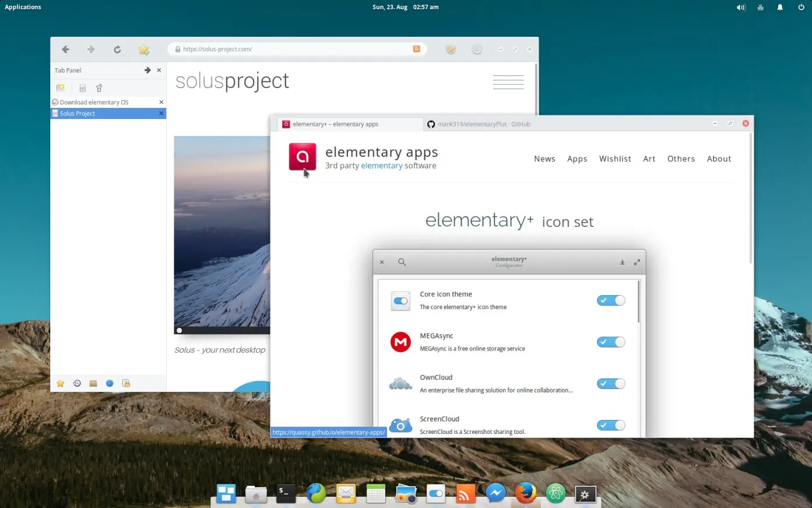This screenshot has height=508, width=812.
Task: Launch Firefox from the dock
Action: (x=526, y=493)
